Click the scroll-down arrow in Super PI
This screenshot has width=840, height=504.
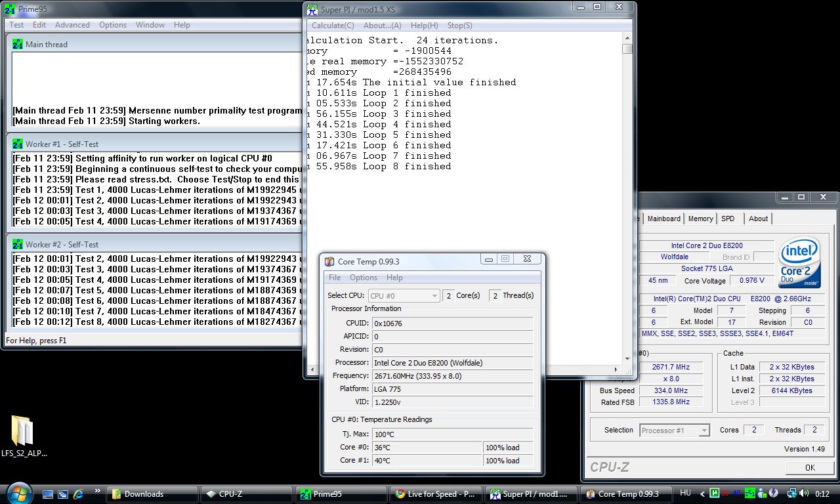coord(627,358)
